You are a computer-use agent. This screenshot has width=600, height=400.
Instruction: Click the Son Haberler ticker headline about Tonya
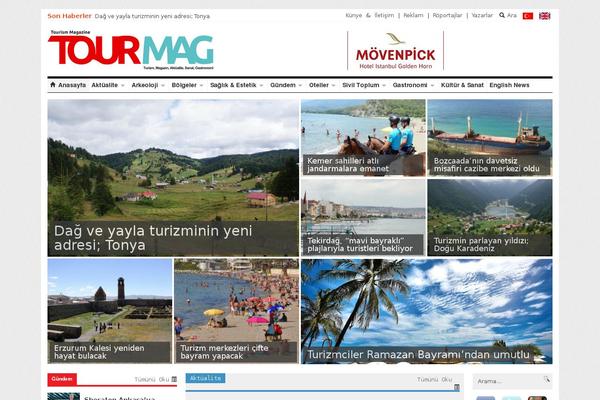[x=152, y=16]
